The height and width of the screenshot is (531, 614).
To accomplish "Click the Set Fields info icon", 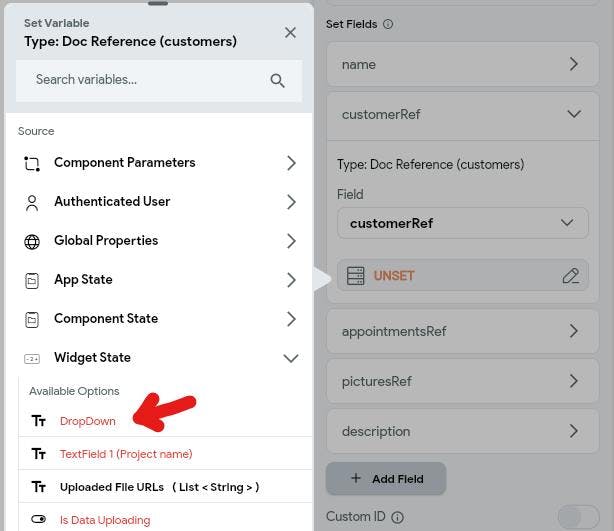I will click(x=388, y=24).
